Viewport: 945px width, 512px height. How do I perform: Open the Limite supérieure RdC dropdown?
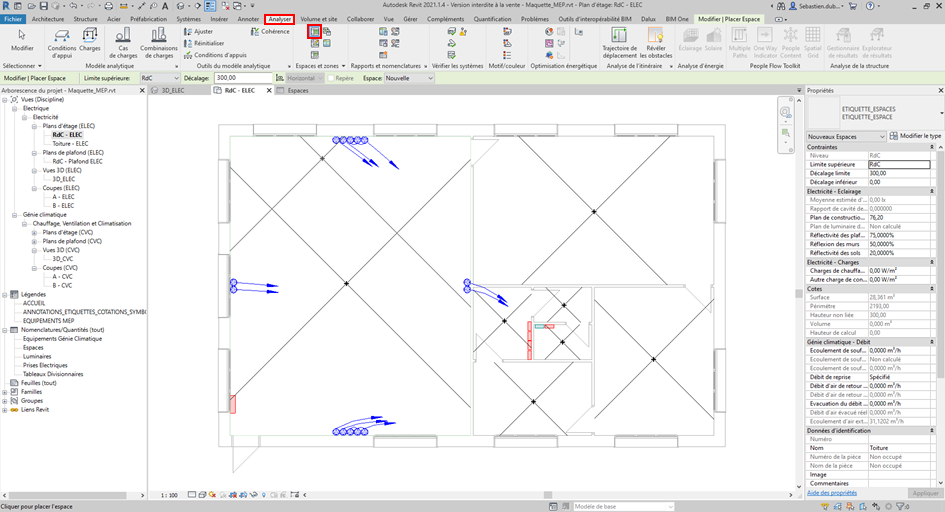pyautogui.click(x=158, y=78)
